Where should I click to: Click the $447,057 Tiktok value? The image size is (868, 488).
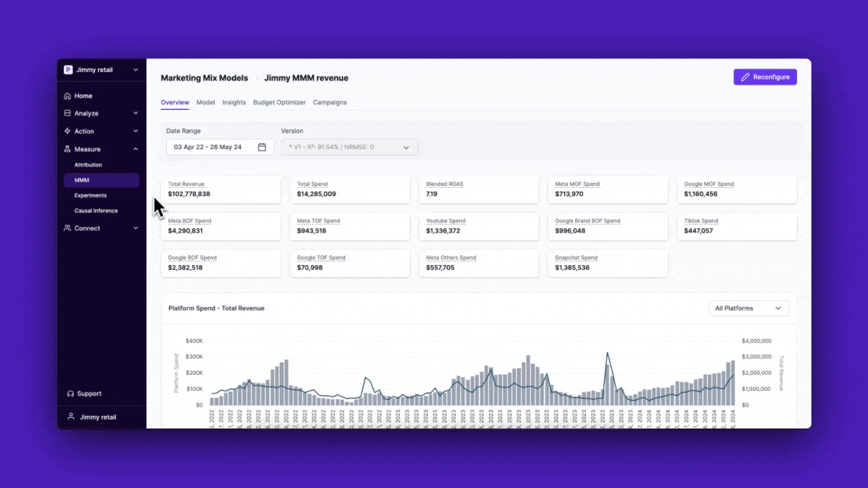(698, 231)
